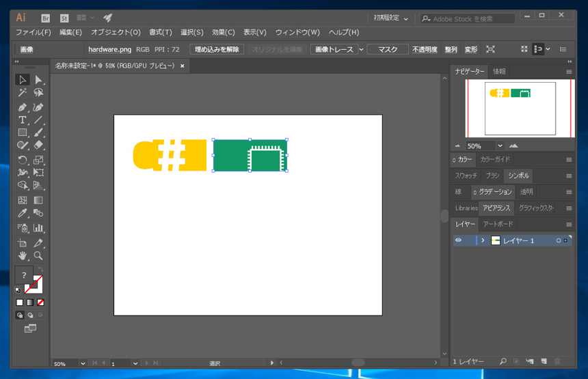Viewport: 588px width, 379px height.
Task: Select the Mesh tool
Action: 23,200
